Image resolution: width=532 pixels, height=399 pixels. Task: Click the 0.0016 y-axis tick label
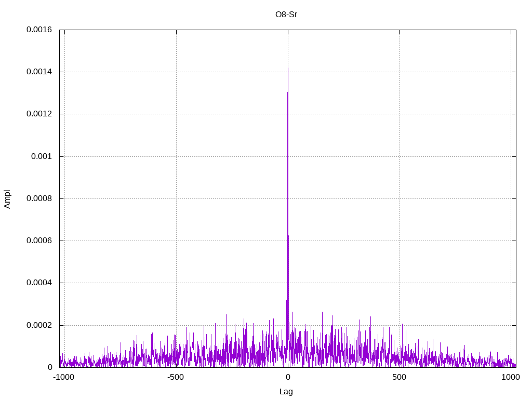[x=39, y=30]
